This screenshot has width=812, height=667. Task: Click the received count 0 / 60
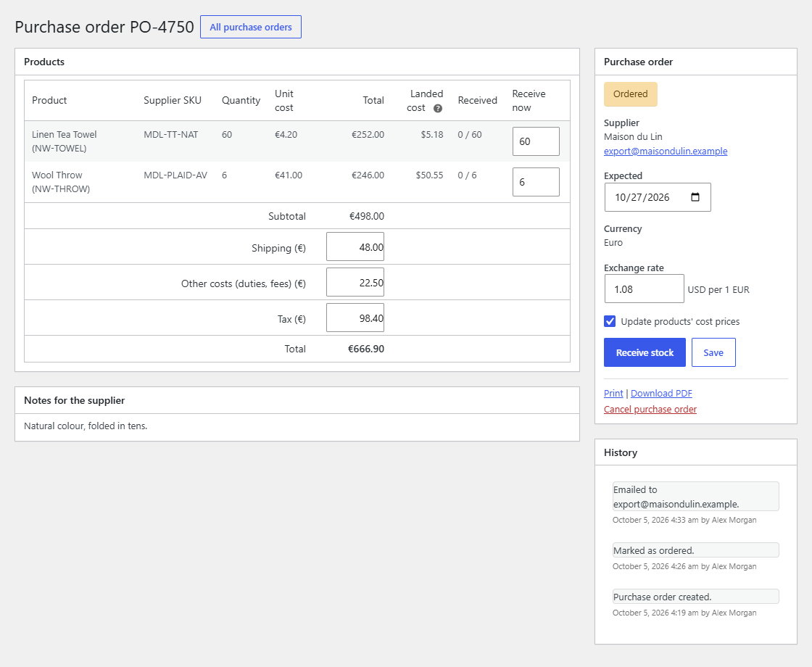point(470,135)
